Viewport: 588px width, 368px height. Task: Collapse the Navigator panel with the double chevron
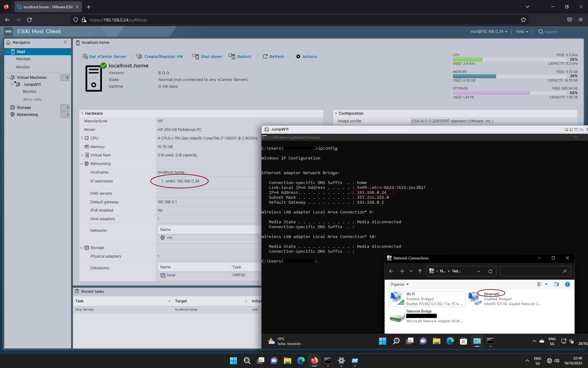point(65,42)
